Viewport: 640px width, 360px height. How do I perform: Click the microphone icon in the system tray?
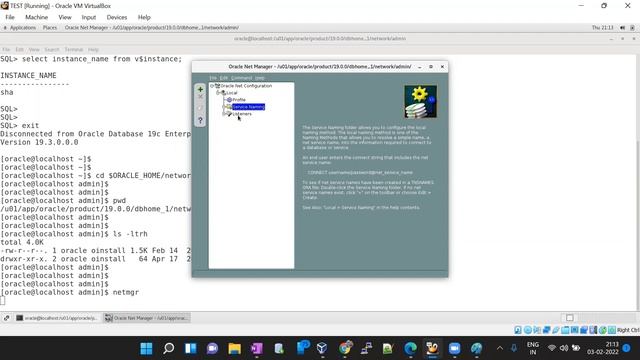(514, 348)
